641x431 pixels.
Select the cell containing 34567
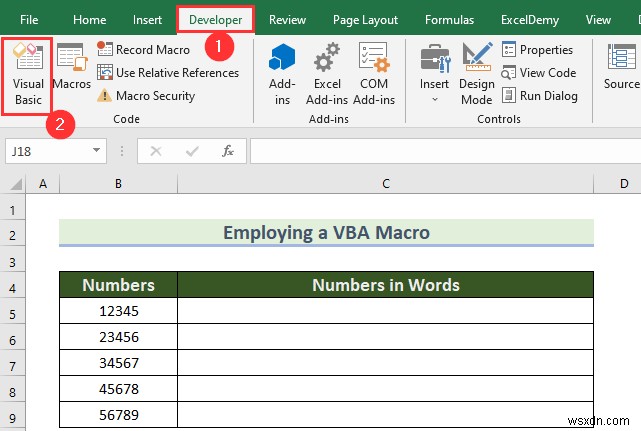[119, 363]
